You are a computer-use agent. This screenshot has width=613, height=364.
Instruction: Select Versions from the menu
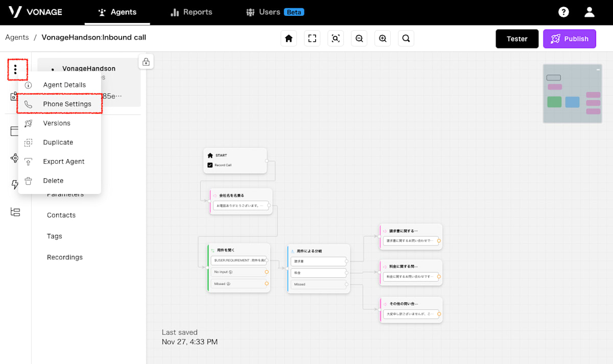[x=59, y=123]
